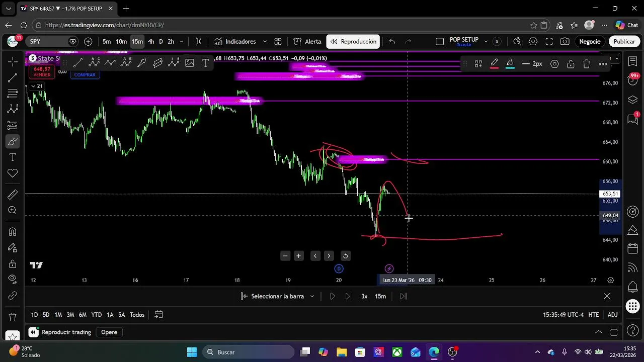644x362 pixels.
Task: Open quick search lightning magnifier icon
Action: pyautogui.click(x=517, y=42)
